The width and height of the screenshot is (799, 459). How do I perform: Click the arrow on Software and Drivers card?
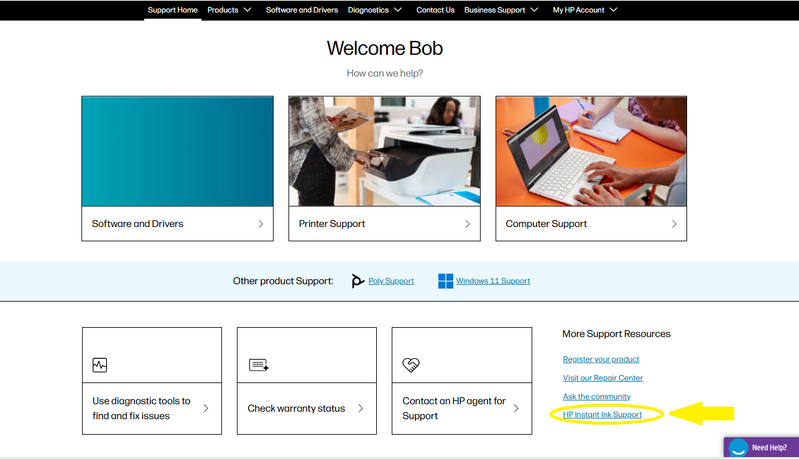point(261,224)
